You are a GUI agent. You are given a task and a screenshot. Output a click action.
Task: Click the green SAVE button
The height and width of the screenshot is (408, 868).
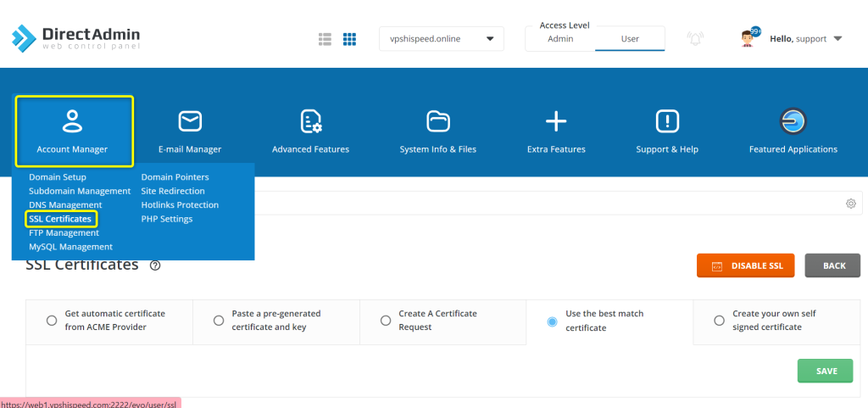tap(826, 371)
